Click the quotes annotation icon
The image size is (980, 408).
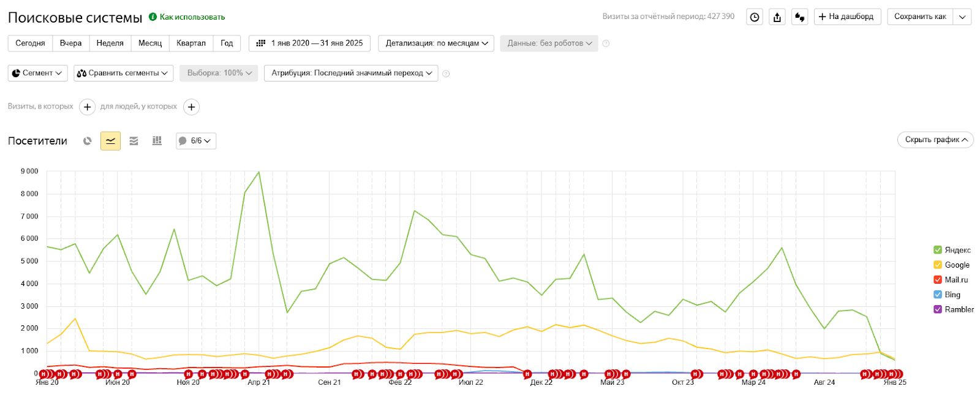pos(800,17)
